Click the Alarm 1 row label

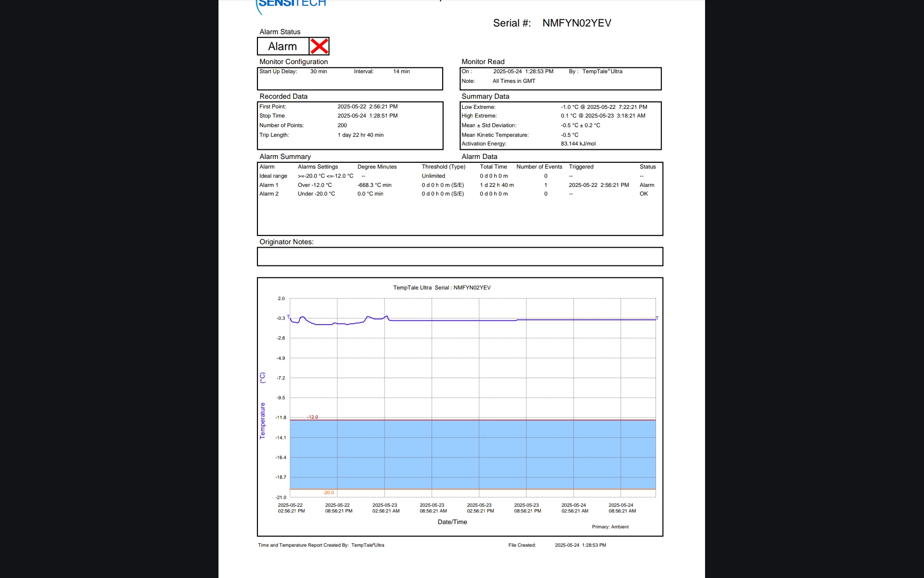[269, 185]
